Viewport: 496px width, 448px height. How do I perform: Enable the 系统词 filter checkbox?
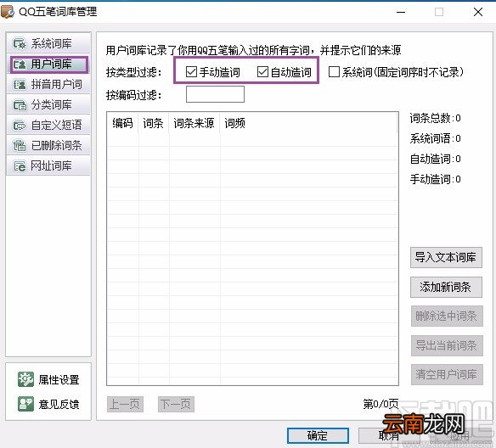pos(334,72)
